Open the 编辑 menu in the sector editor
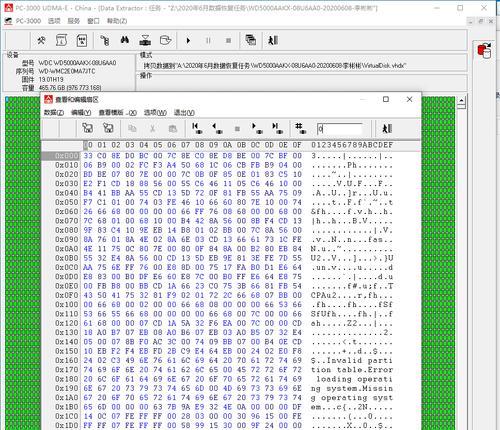The image size is (500, 430). coord(81,113)
